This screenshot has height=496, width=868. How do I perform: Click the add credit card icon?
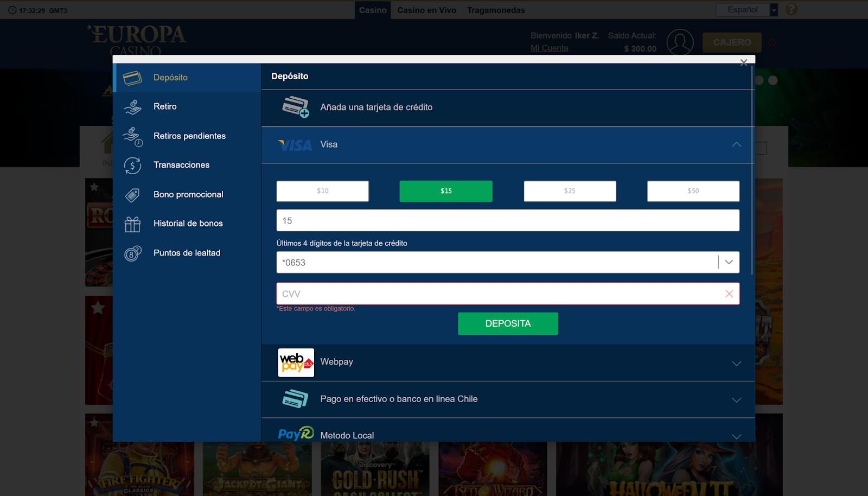coord(296,107)
